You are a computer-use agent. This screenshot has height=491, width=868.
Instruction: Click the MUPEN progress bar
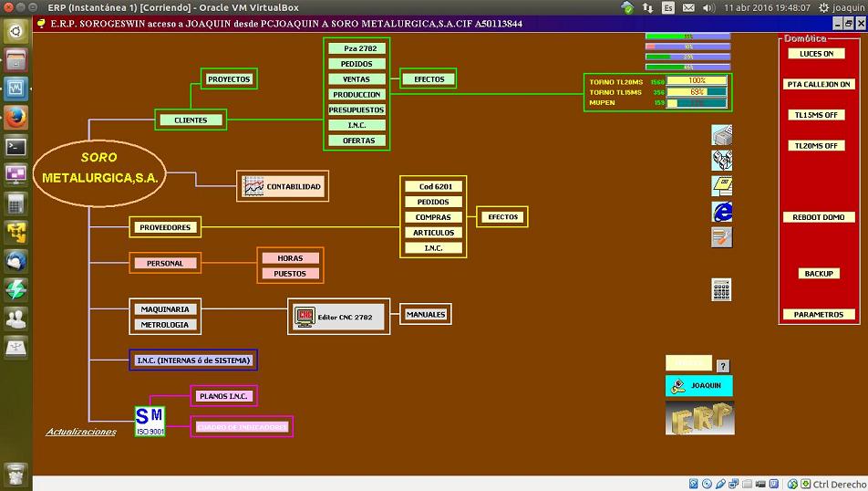697,102
